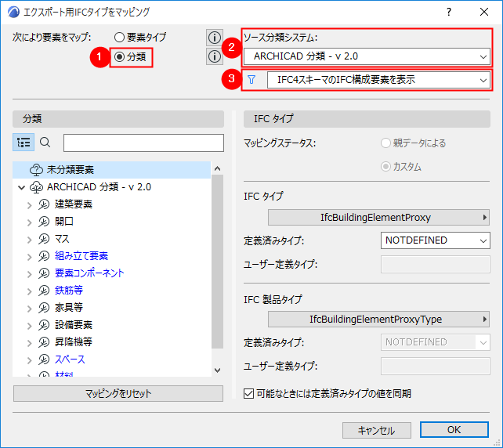The width and height of the screenshot is (503, 448).
Task: Select the カスタム radio button
Action: tap(385, 167)
